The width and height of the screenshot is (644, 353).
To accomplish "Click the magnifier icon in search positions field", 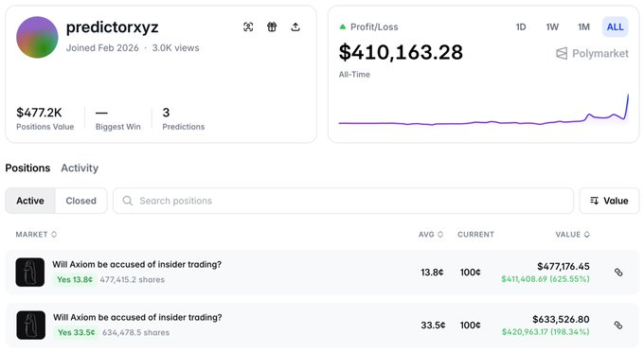I will pos(128,201).
